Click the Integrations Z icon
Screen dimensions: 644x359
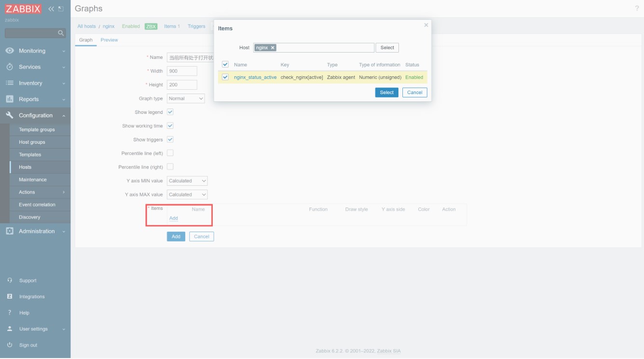[x=10, y=296]
